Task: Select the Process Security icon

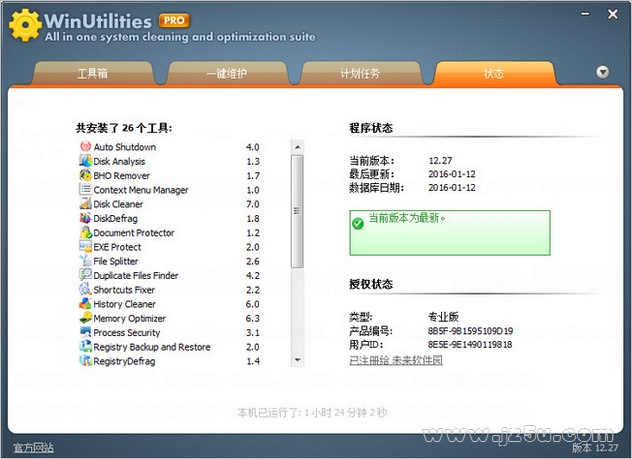Action: 85,332
